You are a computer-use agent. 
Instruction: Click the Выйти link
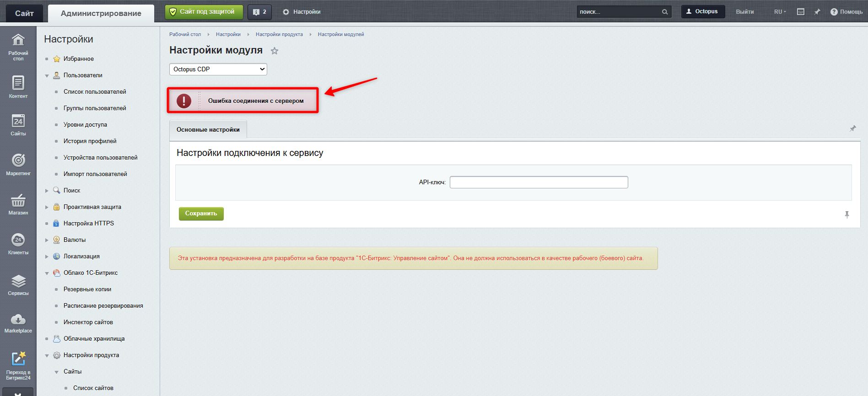(744, 12)
